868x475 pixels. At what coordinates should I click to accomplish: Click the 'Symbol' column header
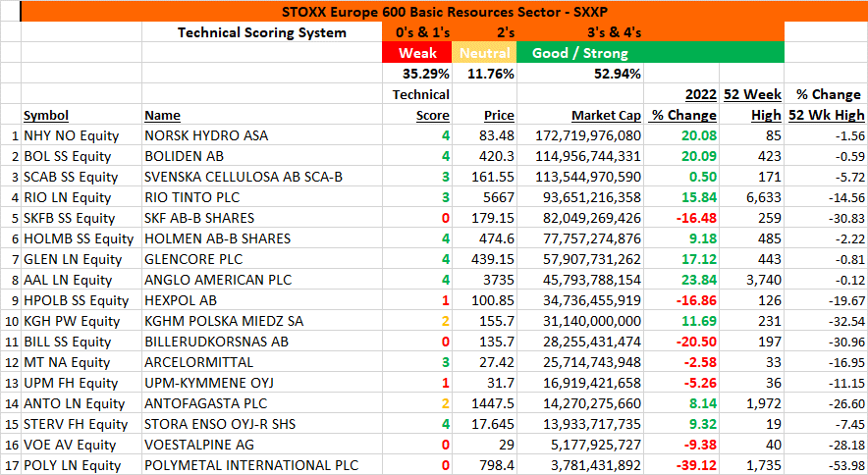pos(46,115)
